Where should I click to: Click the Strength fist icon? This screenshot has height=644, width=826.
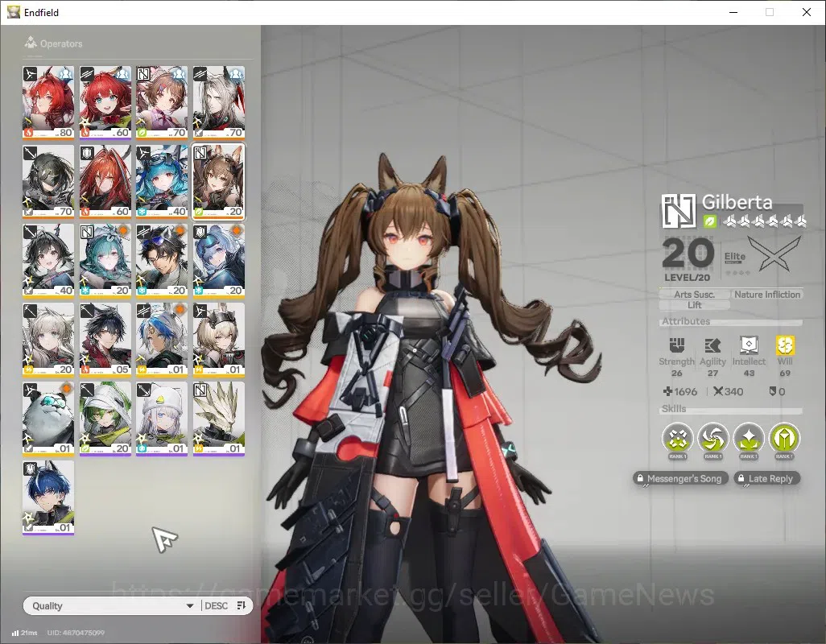(676, 345)
